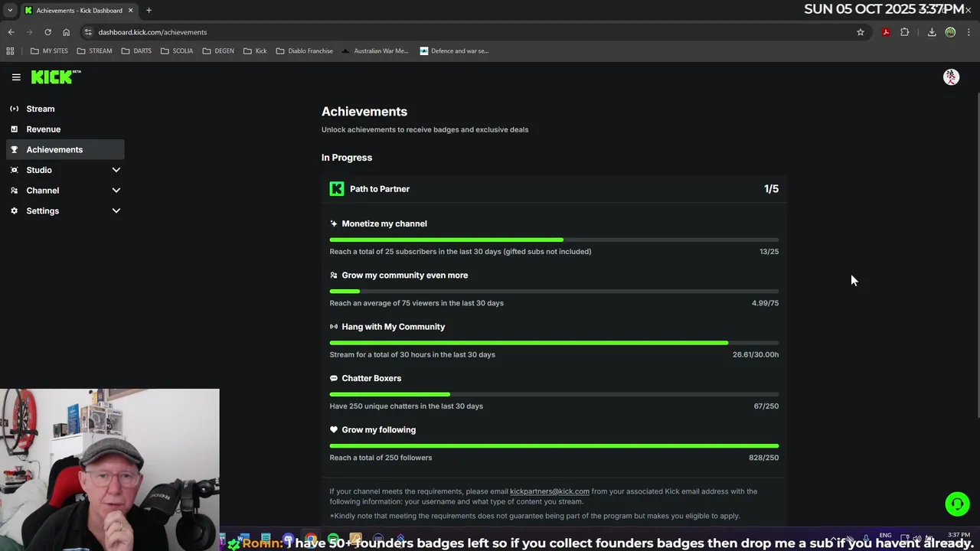This screenshot has width=980, height=551.
Task: Open the user profile avatar menu
Action: pos(951,77)
